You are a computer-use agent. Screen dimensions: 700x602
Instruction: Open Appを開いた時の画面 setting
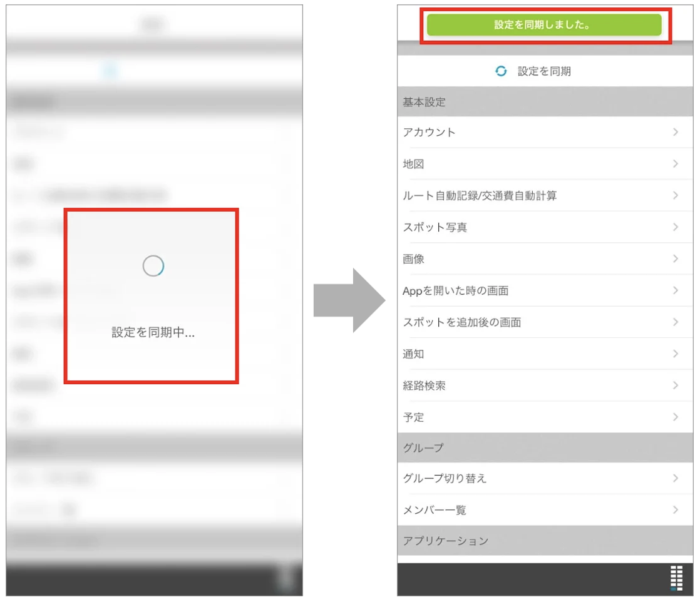(545, 290)
